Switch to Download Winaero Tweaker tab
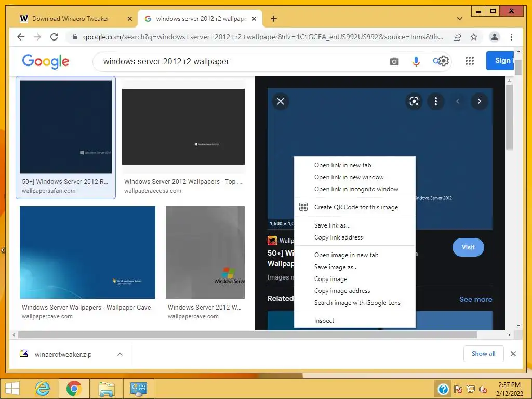Viewport: 532px width, 399px height. 71,19
